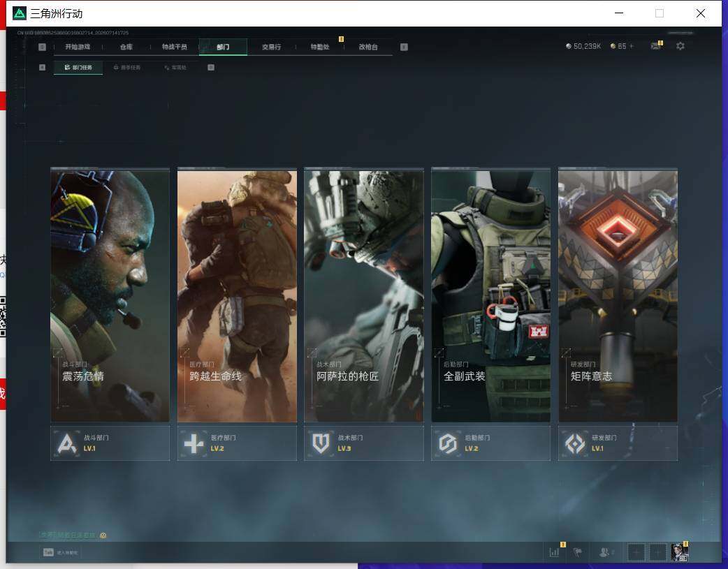The height and width of the screenshot is (569, 728).
Task: Open the flag icon in the bottom bar
Action: (578, 552)
